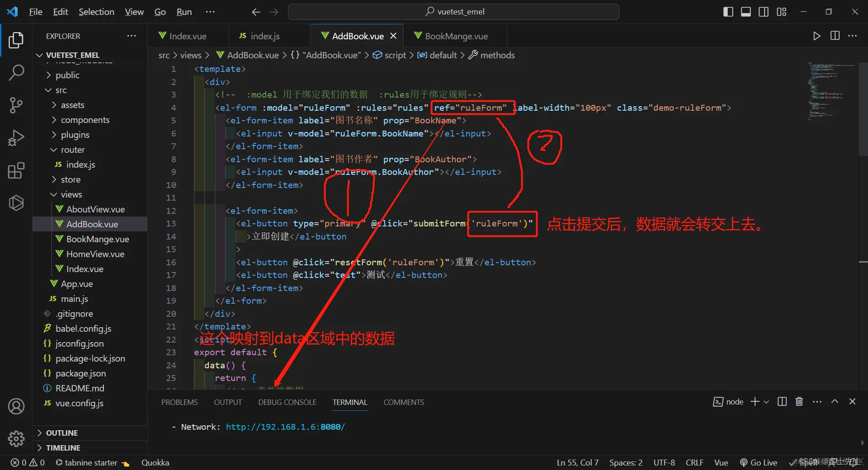Image resolution: width=868 pixels, height=470 pixels.
Task: Change language mode Vue in status bar
Action: 721,463
